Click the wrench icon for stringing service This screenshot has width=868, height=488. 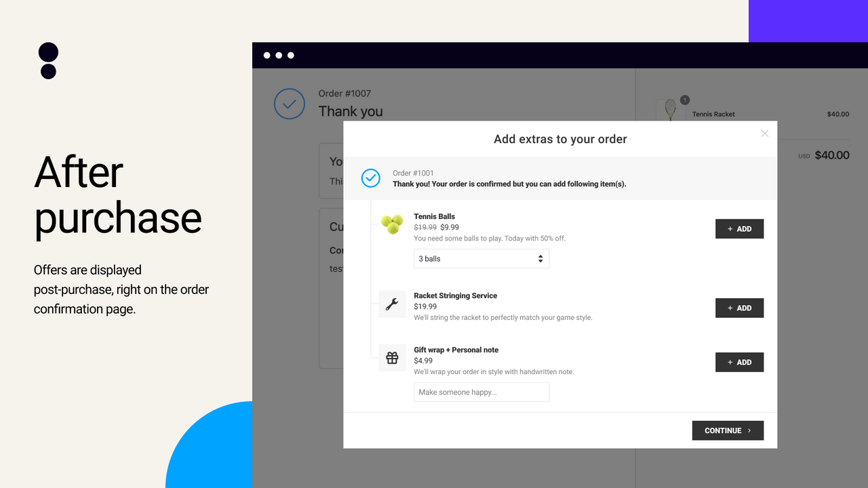[392, 304]
